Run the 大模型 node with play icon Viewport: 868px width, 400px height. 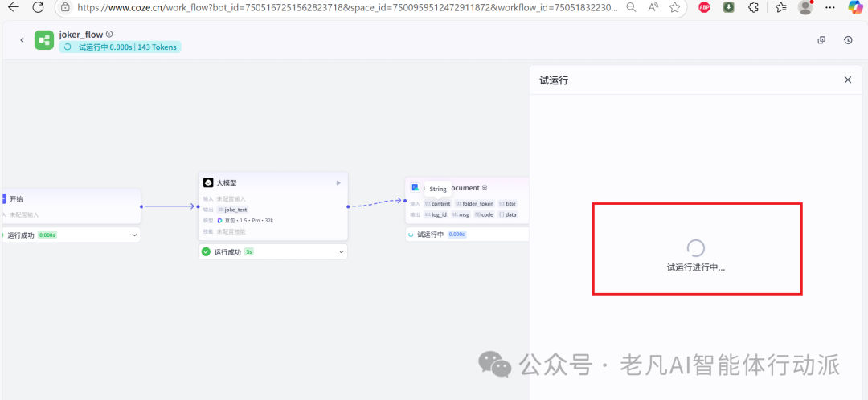(x=338, y=182)
